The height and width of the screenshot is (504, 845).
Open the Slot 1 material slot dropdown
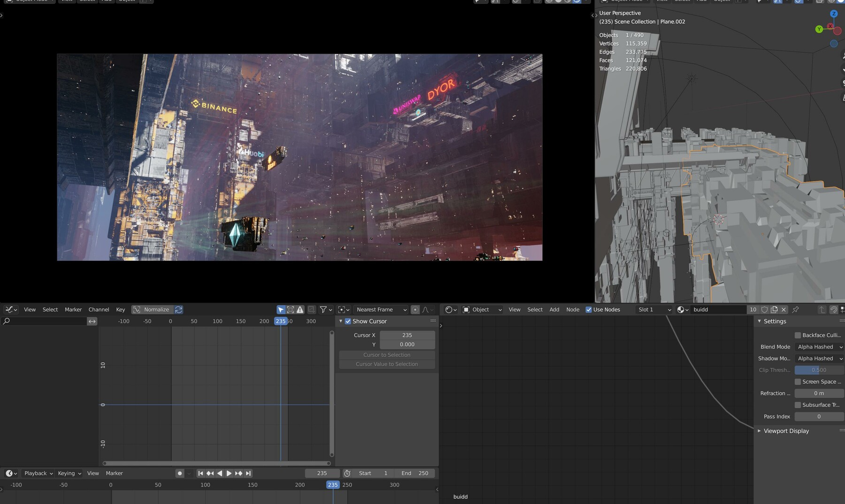653,309
